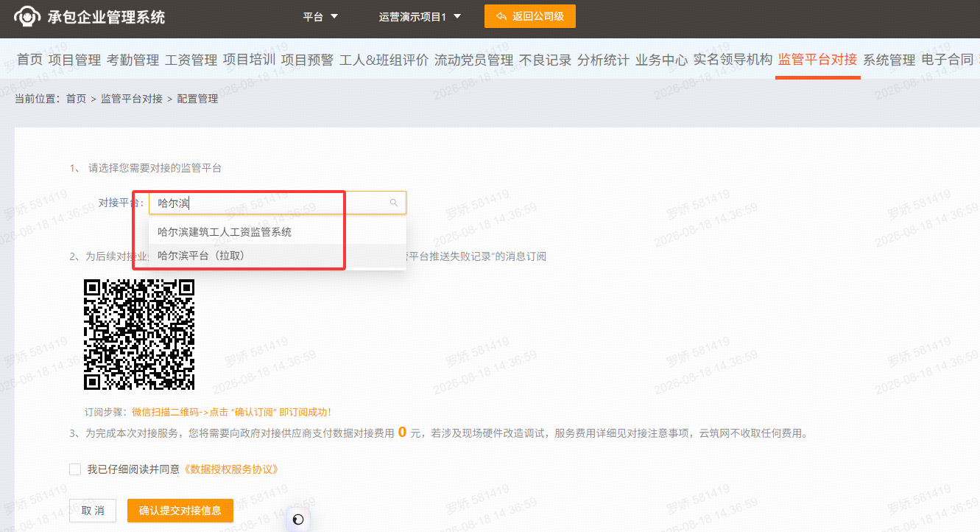Screen dimensions: 980x532
Task: Click the text 请选择您需要对接的监管平台
Action: [155, 168]
